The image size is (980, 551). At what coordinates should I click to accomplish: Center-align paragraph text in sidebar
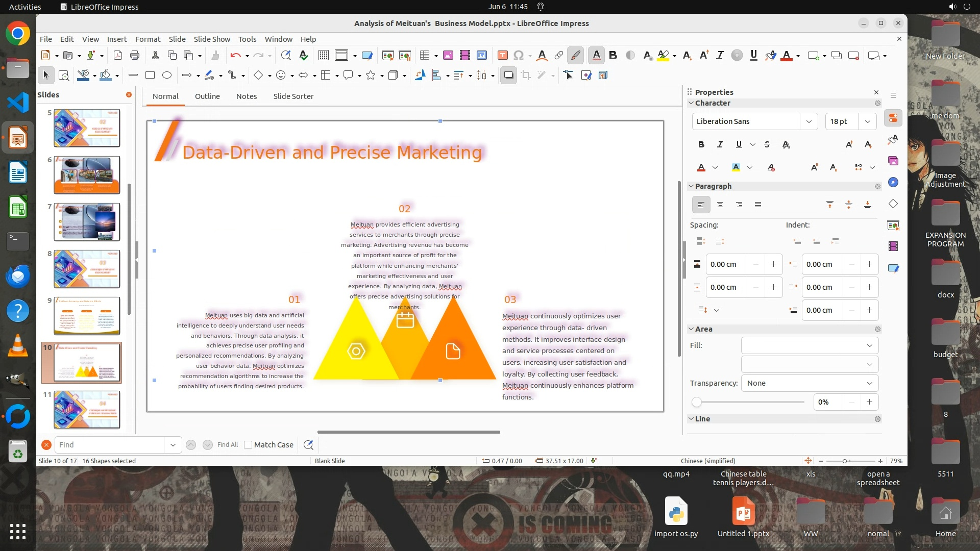click(x=720, y=205)
